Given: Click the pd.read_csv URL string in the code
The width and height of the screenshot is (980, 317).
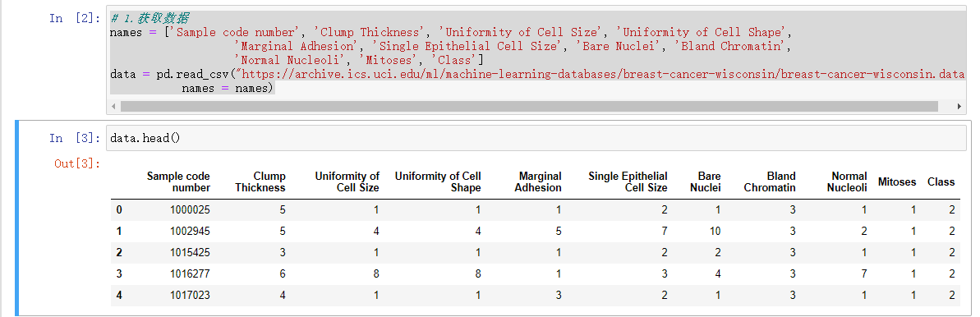Looking at the screenshot, I should pos(599,74).
